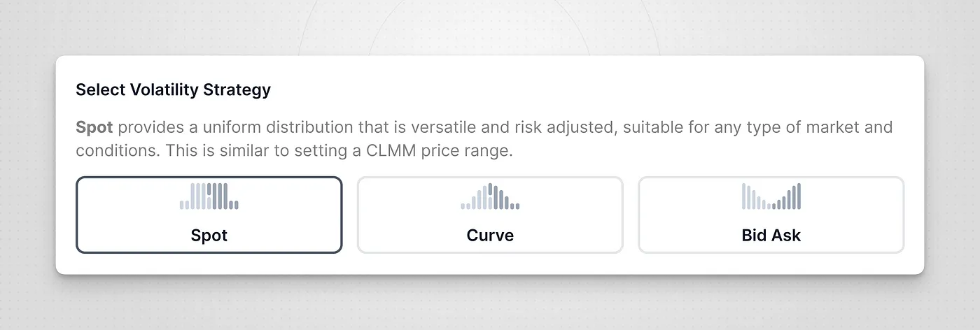Choose the Curve strategy option card
This screenshot has width=980, height=330.
click(x=490, y=215)
